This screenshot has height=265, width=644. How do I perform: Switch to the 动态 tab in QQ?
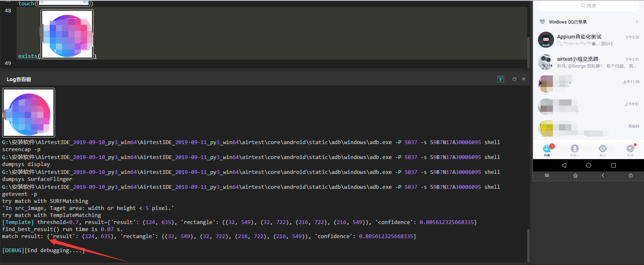pyautogui.click(x=630, y=150)
